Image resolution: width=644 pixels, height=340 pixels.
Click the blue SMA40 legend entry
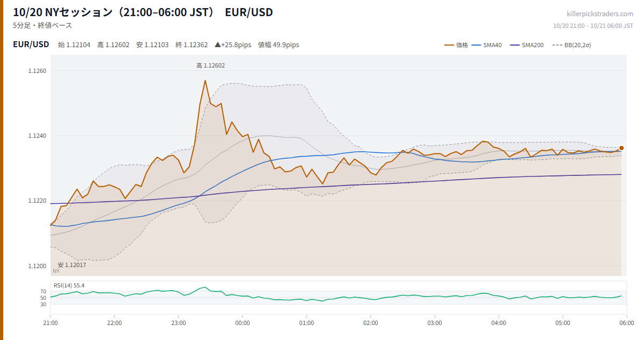click(487, 45)
